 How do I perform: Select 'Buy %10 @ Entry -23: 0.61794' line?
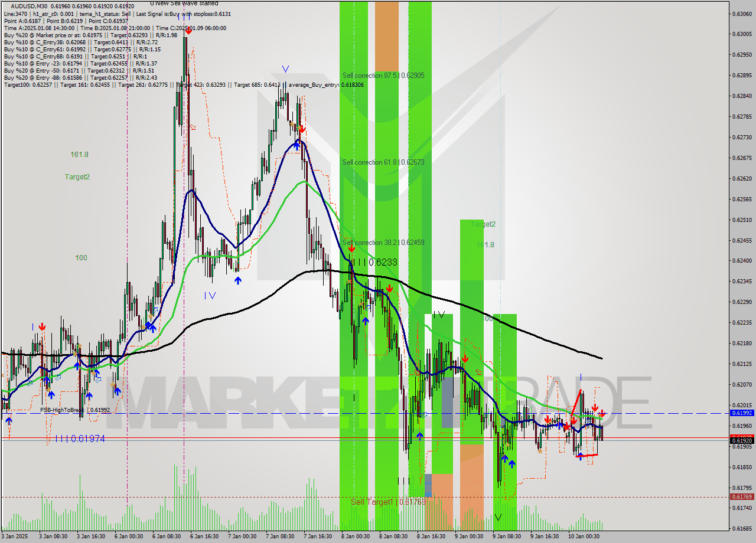(80, 63)
